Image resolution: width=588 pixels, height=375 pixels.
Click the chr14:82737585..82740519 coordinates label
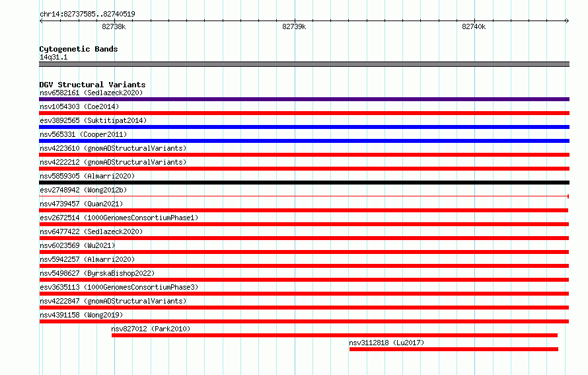pos(87,14)
